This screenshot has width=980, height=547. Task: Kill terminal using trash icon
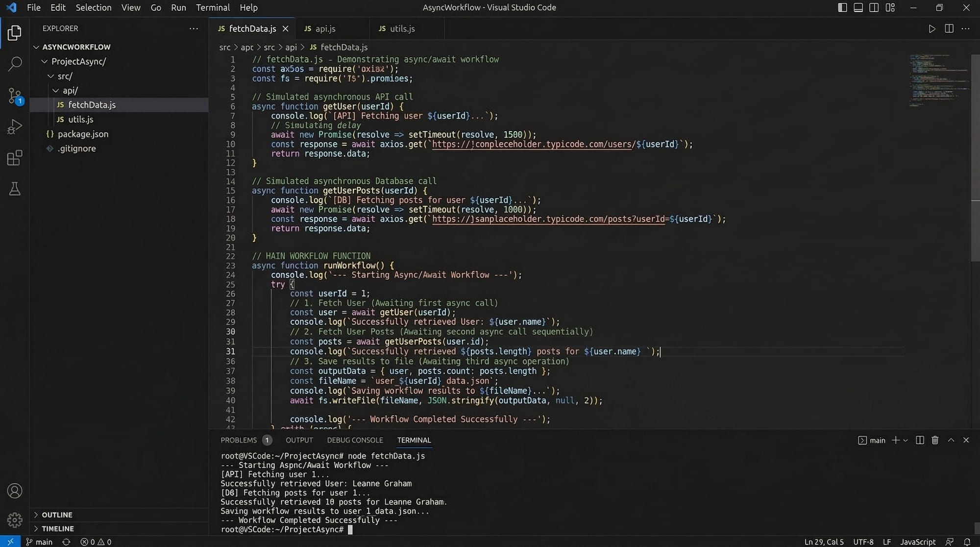(935, 440)
